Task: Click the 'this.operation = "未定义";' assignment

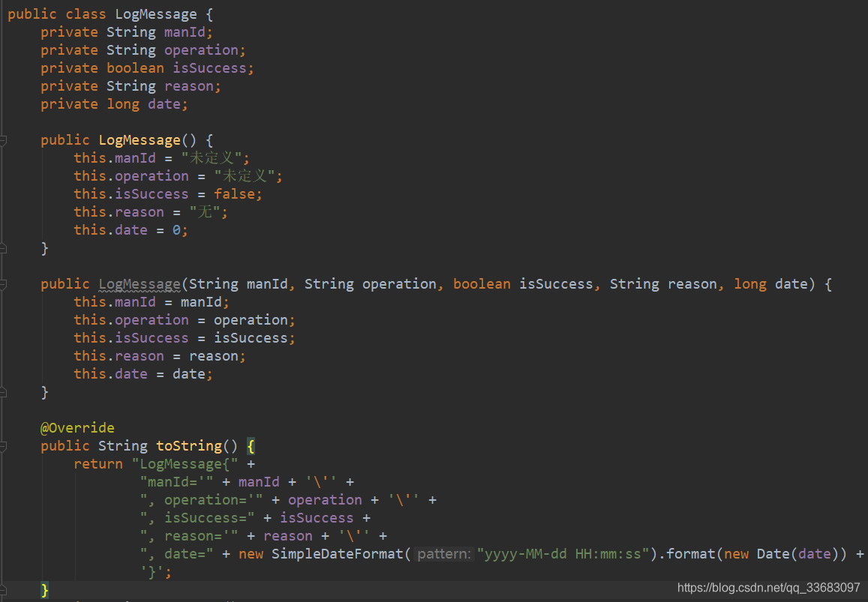Action: coord(179,176)
